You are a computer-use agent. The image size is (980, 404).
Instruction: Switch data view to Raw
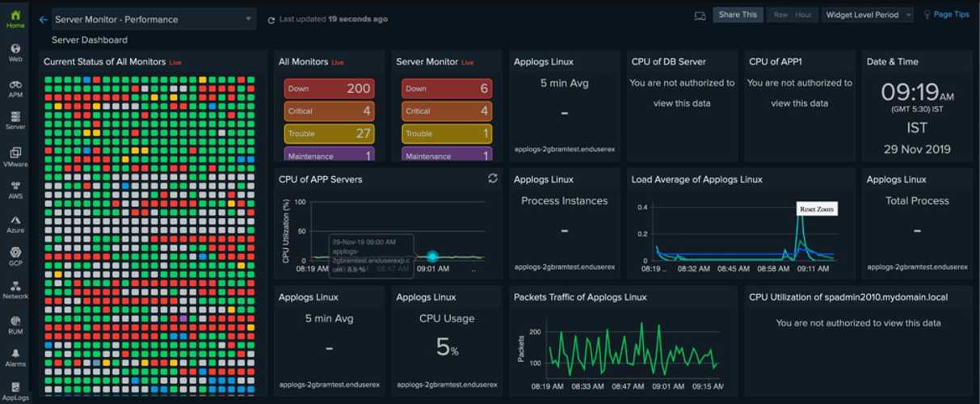click(780, 15)
